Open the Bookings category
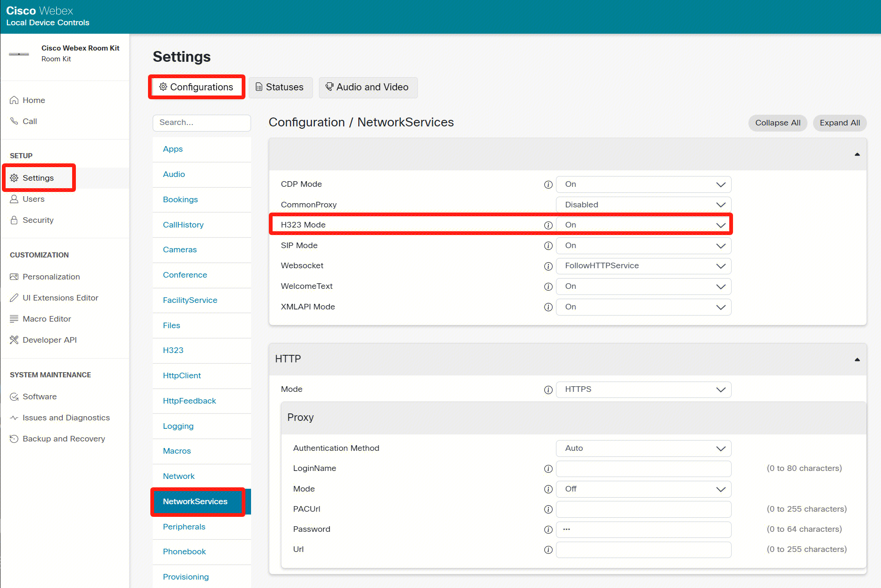This screenshot has height=588, width=881. pos(201,199)
